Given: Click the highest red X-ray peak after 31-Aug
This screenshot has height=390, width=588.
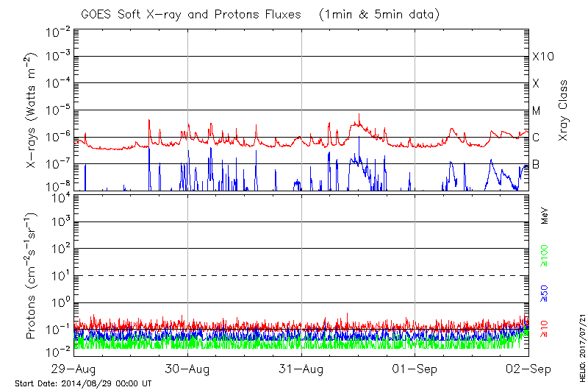Looking at the screenshot, I should click(x=359, y=115).
